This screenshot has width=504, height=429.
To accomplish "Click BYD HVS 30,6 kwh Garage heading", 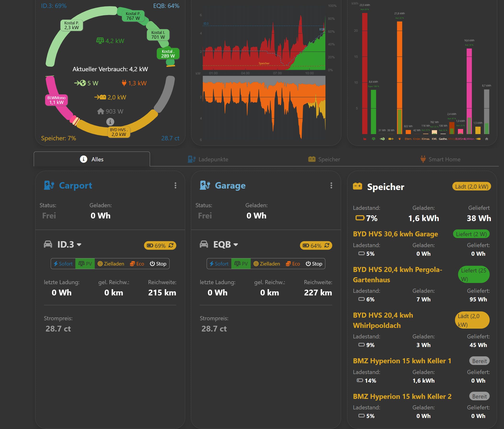I will pos(395,234).
